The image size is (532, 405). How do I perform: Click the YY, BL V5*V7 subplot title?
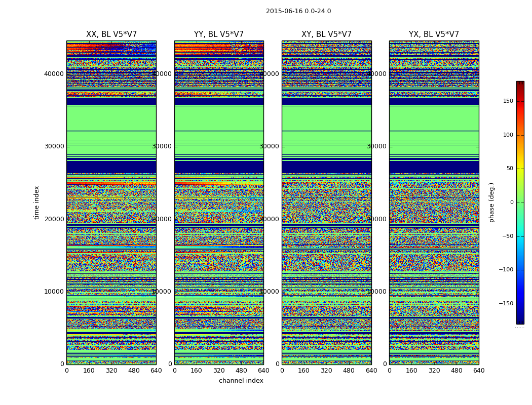[219, 34]
